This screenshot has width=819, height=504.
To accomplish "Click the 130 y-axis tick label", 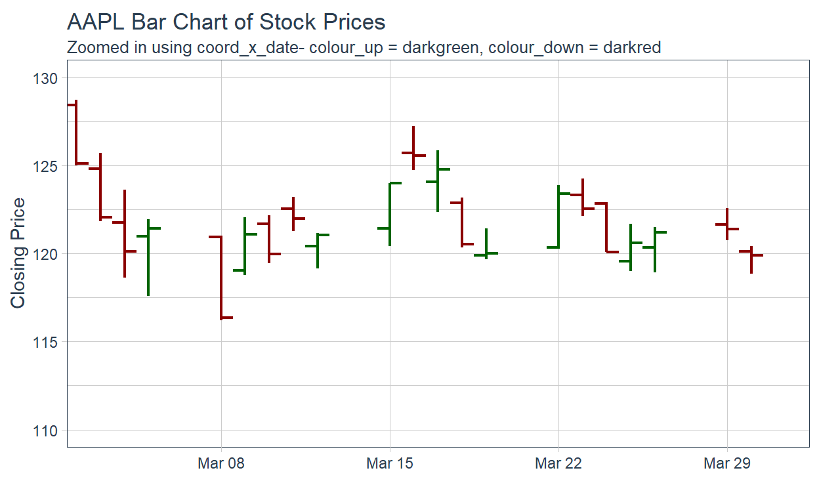I will [45, 78].
